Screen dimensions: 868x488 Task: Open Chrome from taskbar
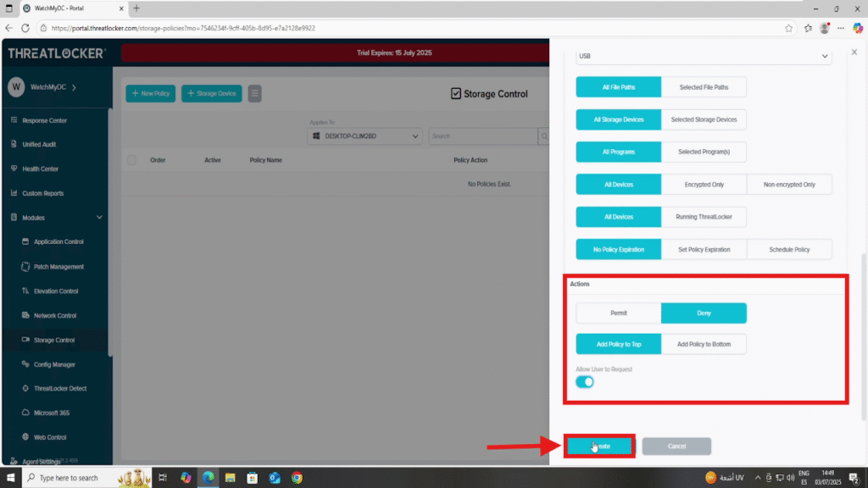[298, 478]
